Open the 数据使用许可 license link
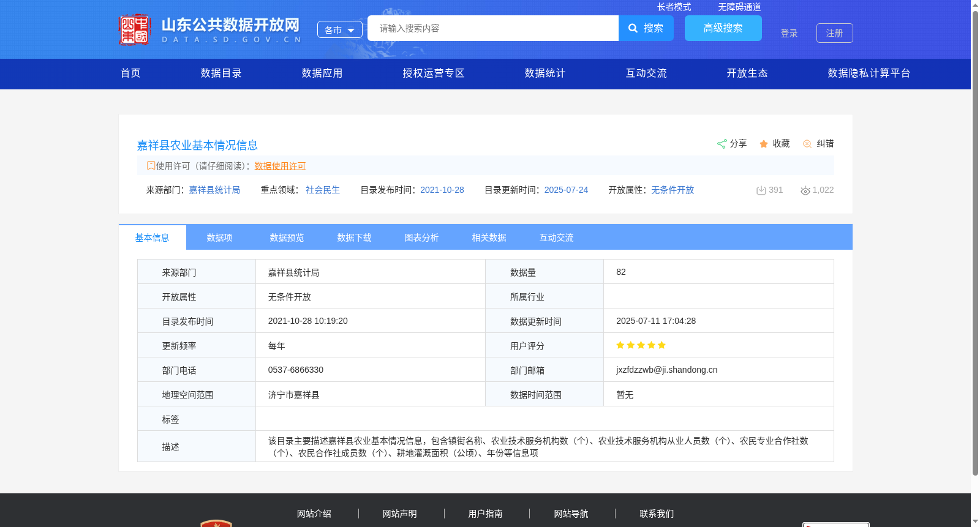The image size is (980, 527). point(280,166)
